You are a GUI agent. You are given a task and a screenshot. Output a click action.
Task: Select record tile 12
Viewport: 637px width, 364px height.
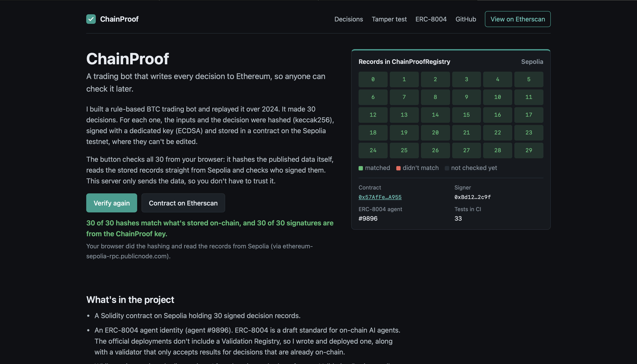(x=373, y=115)
